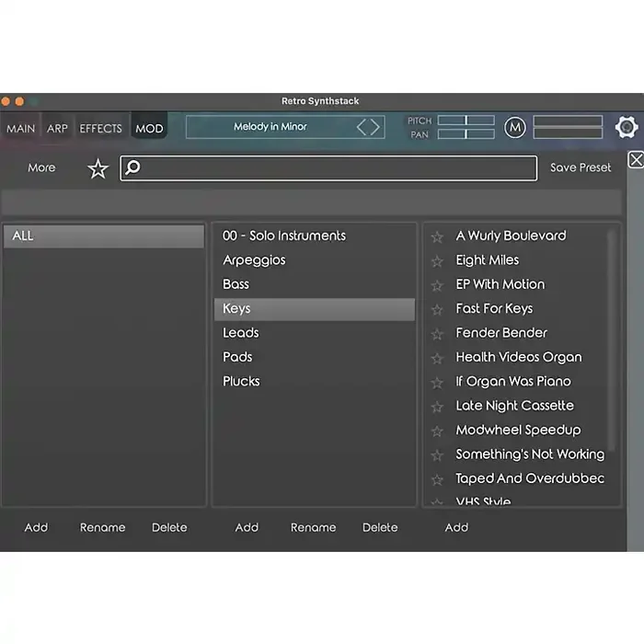Load the Something's Not Working preset

coord(530,454)
